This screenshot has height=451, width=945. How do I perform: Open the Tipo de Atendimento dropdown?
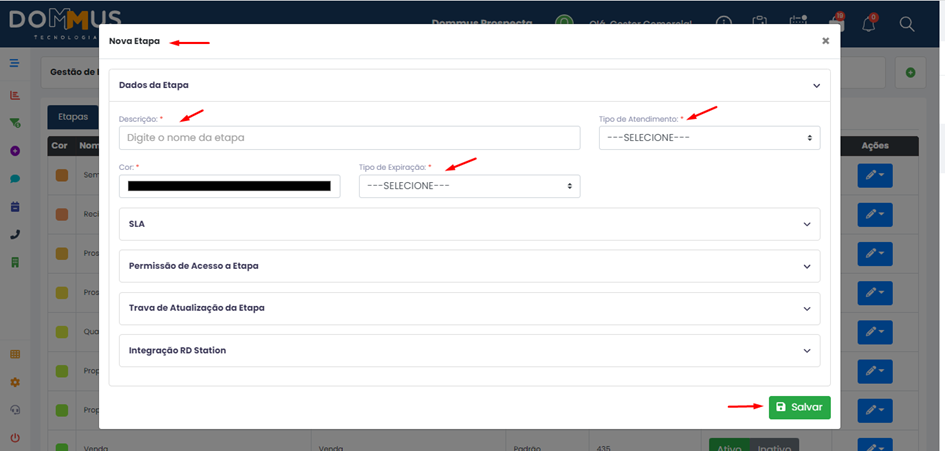tap(709, 137)
